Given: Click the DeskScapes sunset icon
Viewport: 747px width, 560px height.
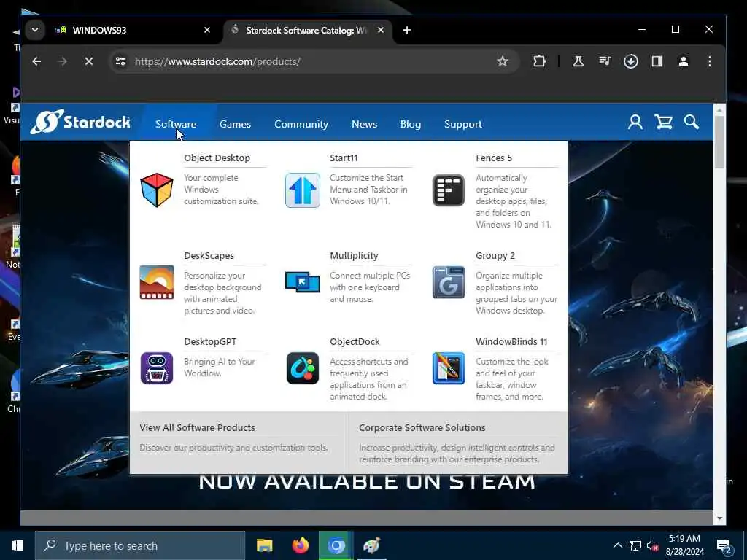Looking at the screenshot, I should coord(157,282).
